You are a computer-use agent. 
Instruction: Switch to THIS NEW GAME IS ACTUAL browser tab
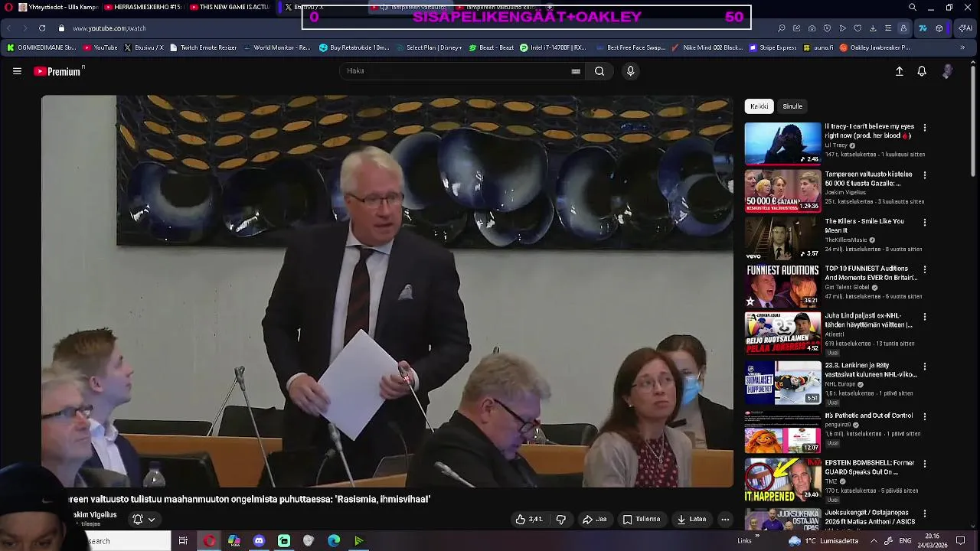point(230,7)
